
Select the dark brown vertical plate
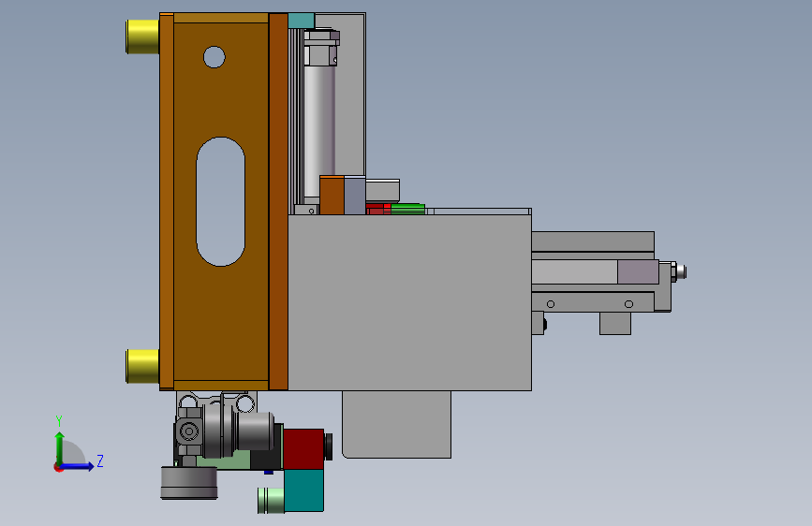click(278, 202)
